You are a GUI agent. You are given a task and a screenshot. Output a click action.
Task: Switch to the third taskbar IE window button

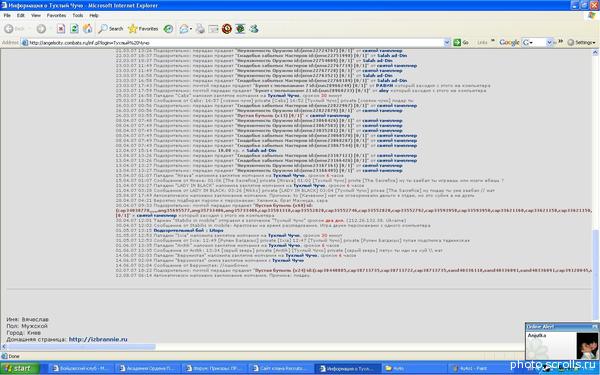click(214, 368)
